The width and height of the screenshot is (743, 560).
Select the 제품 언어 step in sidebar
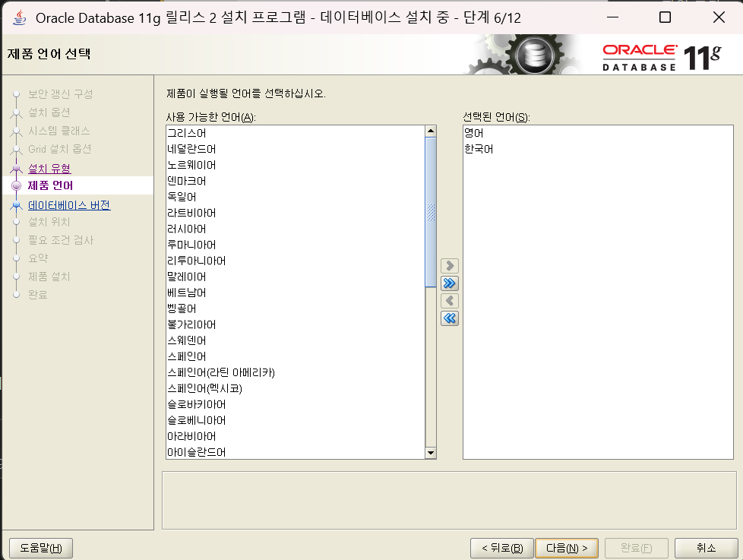(x=50, y=185)
